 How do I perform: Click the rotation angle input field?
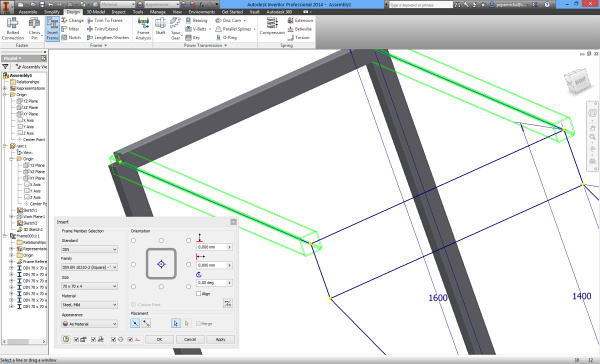point(214,283)
